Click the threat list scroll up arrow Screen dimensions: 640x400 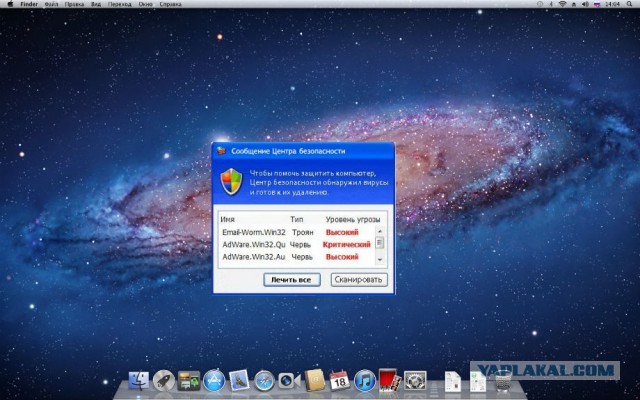(380, 231)
